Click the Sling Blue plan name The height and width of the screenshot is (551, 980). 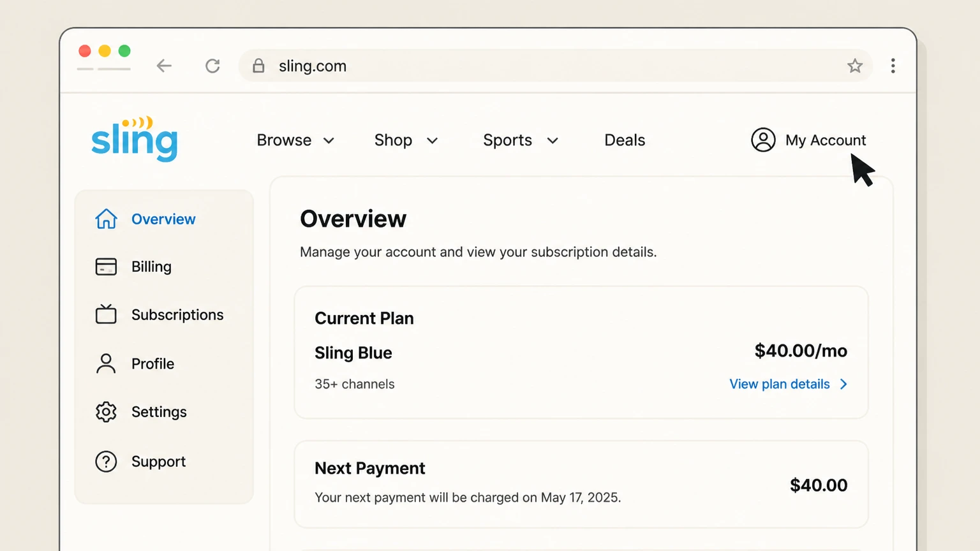coord(353,353)
